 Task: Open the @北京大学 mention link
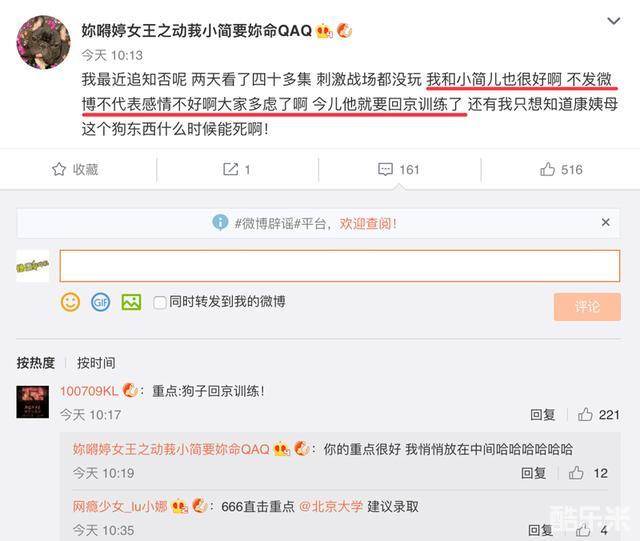(x=331, y=506)
